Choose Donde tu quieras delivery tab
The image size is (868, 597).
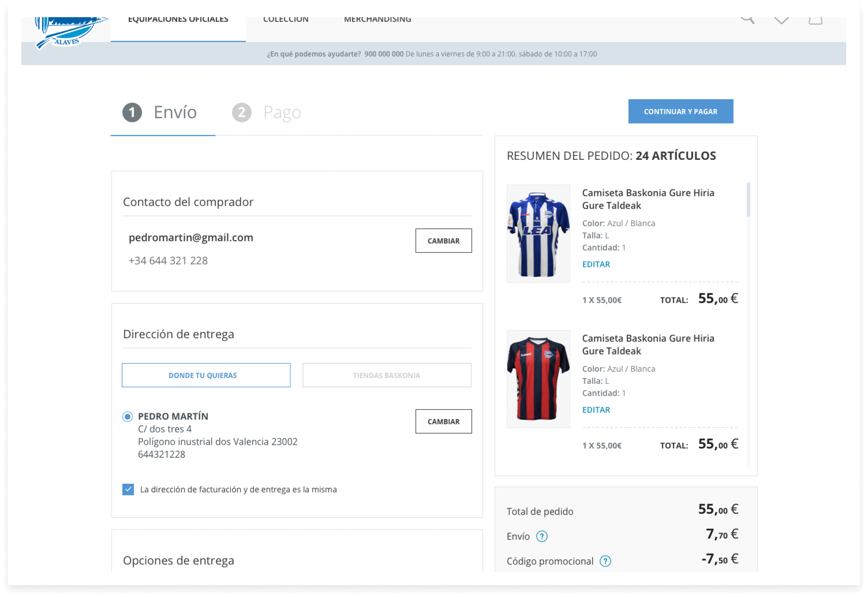(x=206, y=375)
